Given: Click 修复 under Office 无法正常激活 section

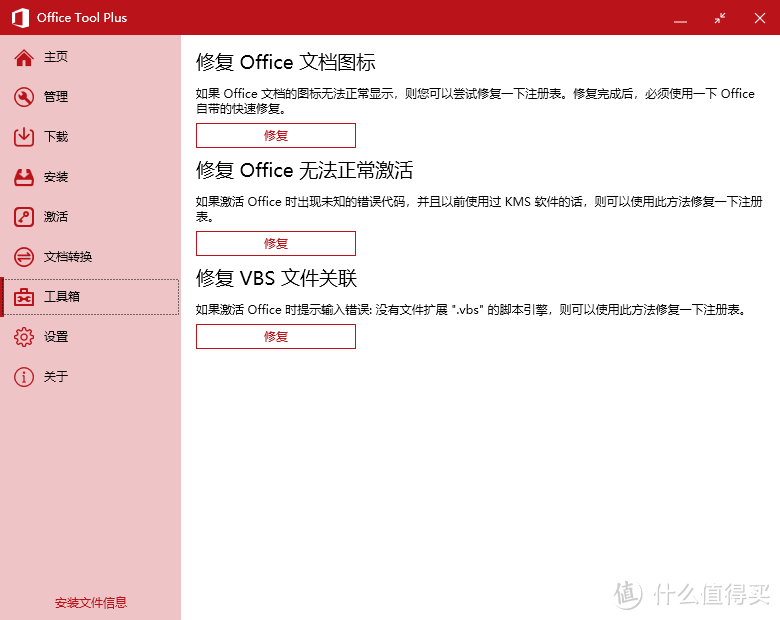Looking at the screenshot, I should pyautogui.click(x=276, y=243).
